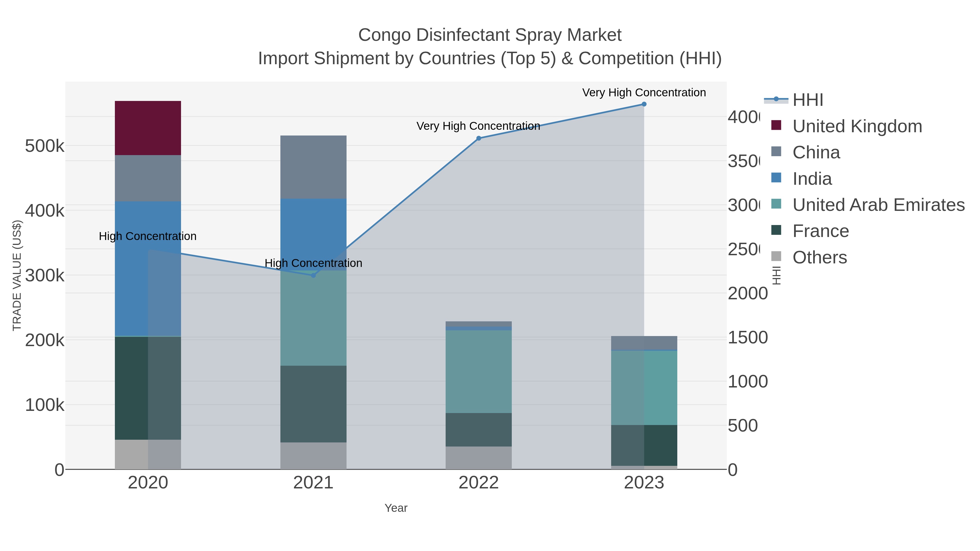Click the 'Year' x-axis title
This screenshot has height=551, width=980.
[x=396, y=508]
